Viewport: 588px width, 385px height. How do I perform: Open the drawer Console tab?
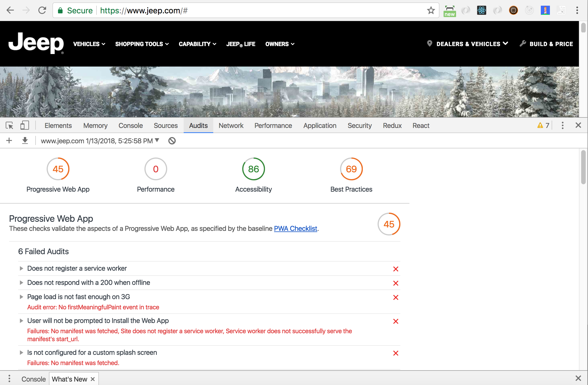34,379
